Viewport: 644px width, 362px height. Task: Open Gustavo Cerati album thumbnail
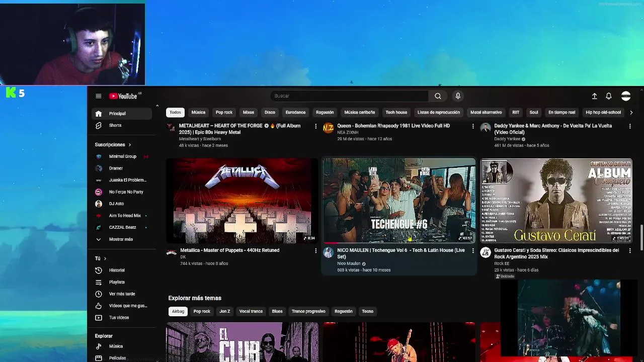556,201
